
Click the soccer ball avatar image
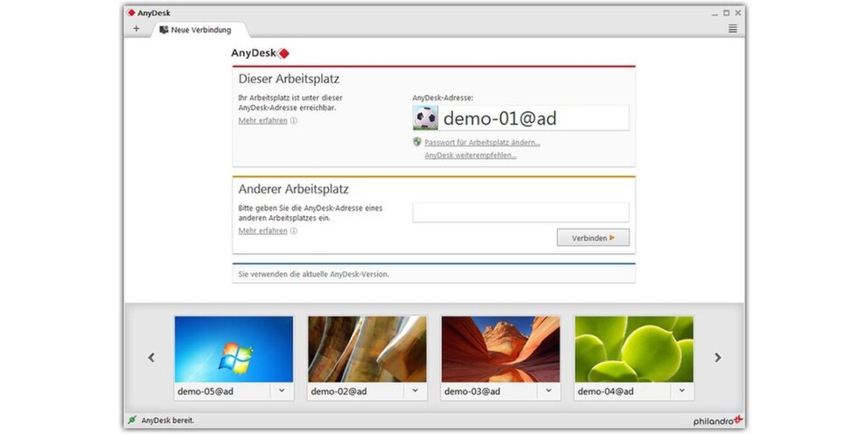point(425,118)
